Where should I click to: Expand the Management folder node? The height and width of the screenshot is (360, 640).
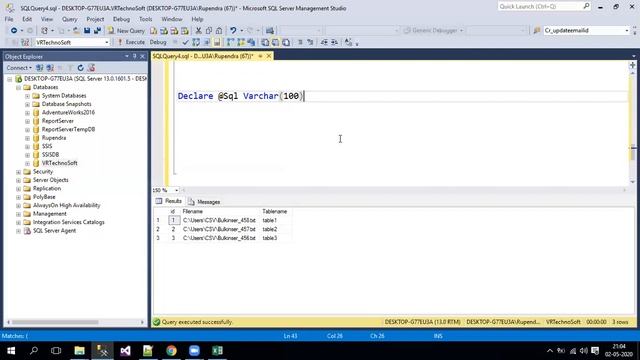click(18, 214)
